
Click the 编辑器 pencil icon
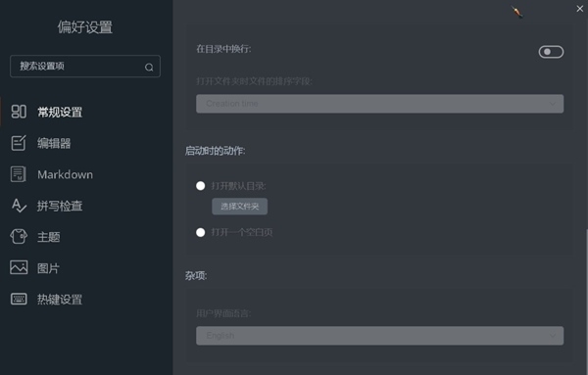pos(19,143)
